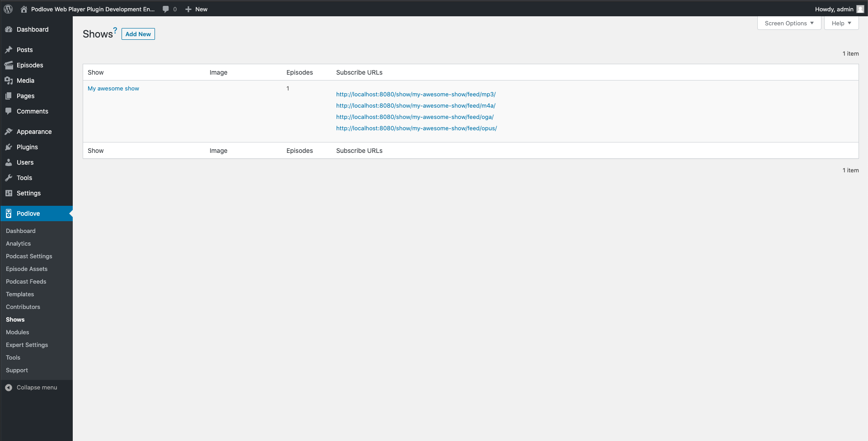
Task: Click the Pages icon in the sidebar
Action: coord(9,96)
